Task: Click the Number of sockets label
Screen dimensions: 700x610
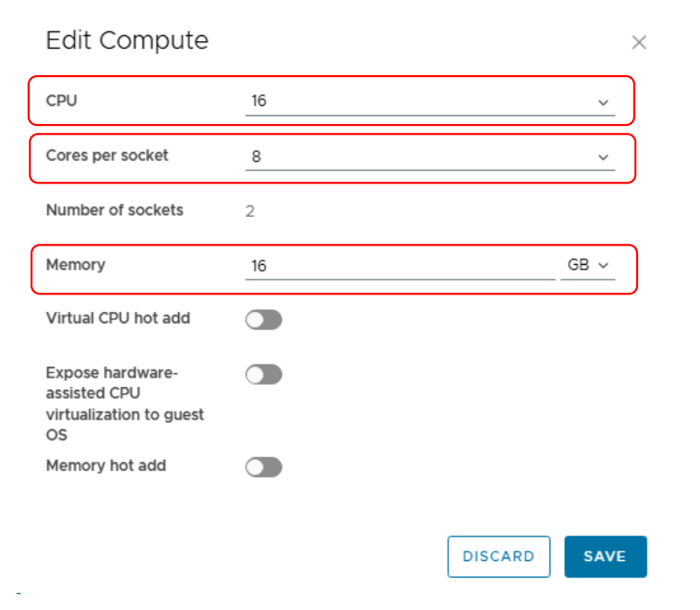Action: [x=114, y=210]
